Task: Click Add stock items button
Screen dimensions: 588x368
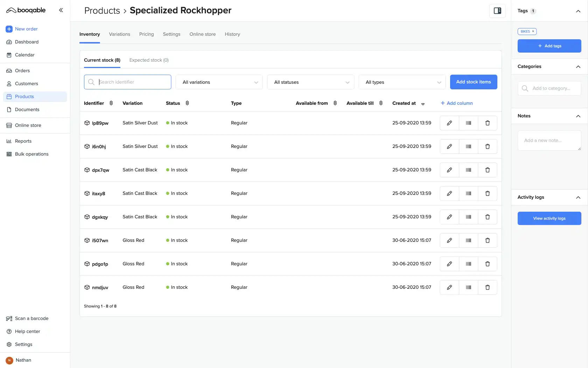Action: click(474, 82)
